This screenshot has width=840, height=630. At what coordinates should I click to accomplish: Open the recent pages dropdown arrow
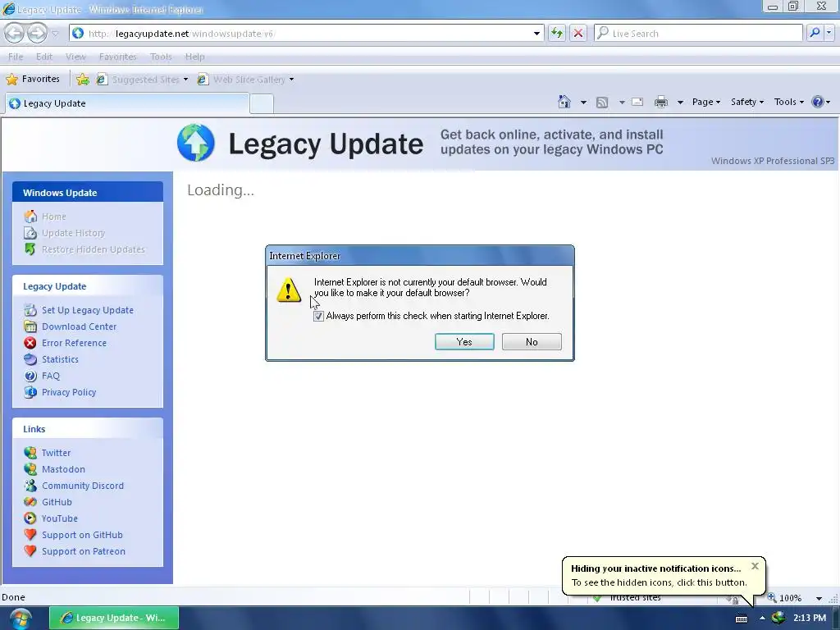point(55,34)
